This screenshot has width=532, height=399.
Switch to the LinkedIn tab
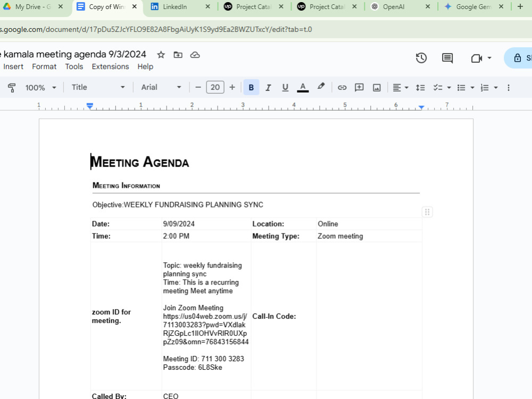click(174, 7)
